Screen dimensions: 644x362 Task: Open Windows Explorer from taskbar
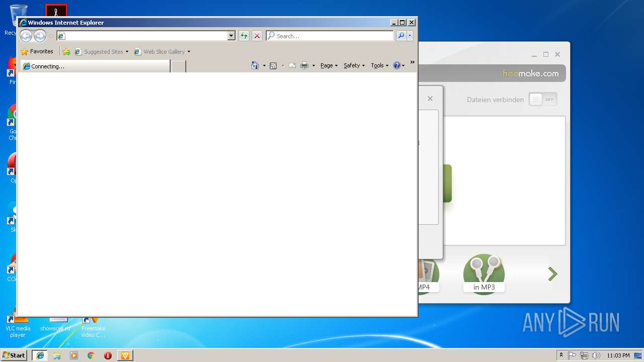(57, 355)
